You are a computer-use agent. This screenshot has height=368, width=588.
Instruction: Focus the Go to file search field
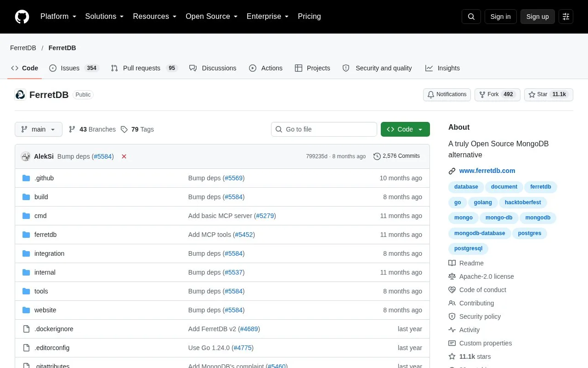click(324, 129)
